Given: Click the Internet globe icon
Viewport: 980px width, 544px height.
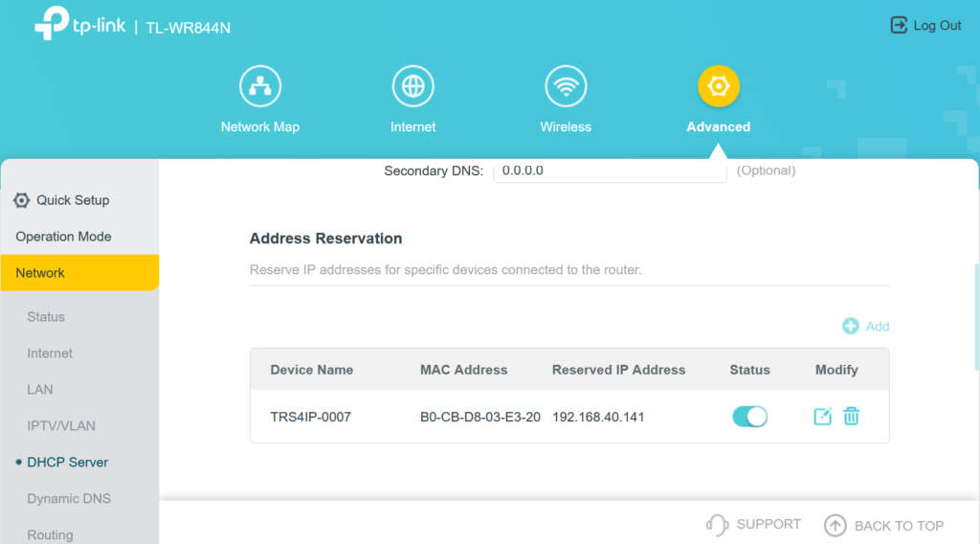Looking at the screenshot, I should coord(412,87).
